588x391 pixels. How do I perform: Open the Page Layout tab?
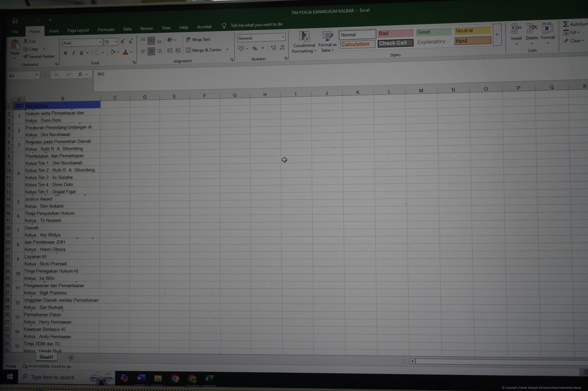(78, 30)
